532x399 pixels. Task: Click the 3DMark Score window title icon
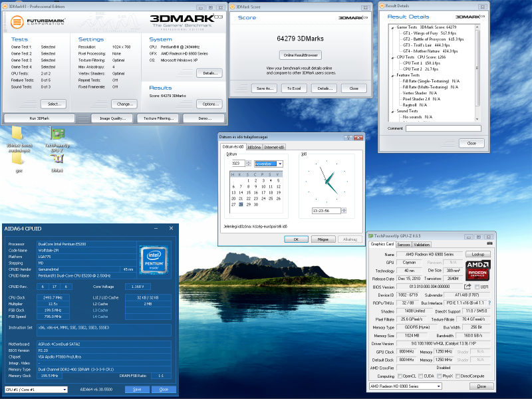point(232,7)
